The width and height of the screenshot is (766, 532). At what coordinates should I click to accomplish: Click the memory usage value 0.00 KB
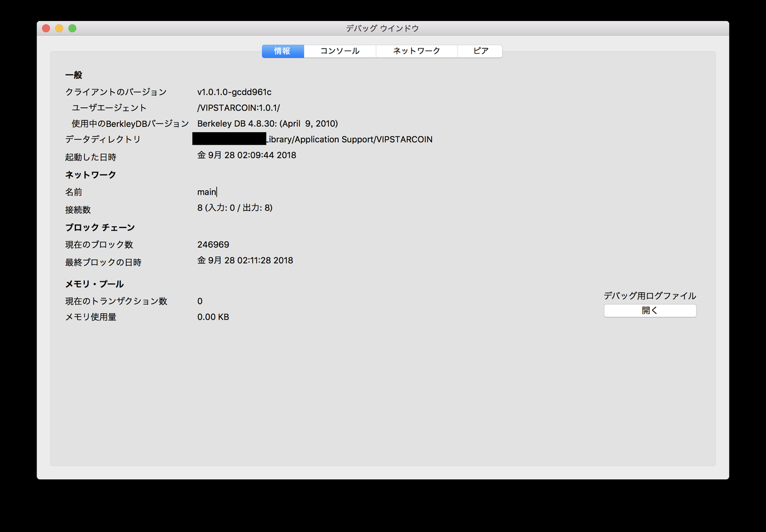[213, 317]
